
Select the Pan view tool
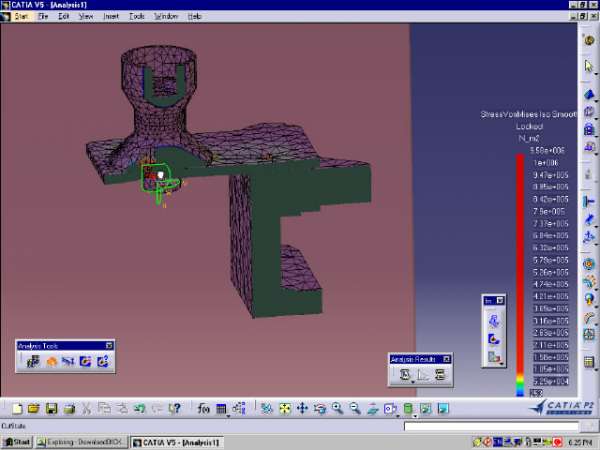[302, 409]
